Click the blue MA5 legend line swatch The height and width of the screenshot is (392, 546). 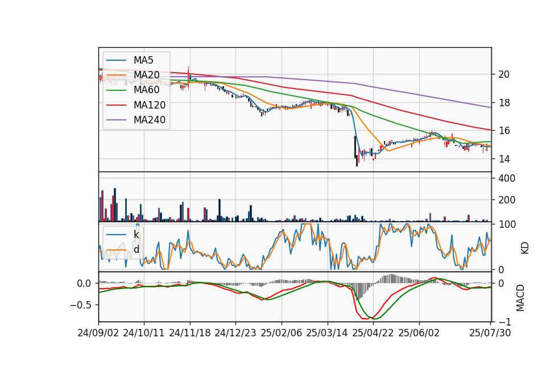[x=117, y=61]
